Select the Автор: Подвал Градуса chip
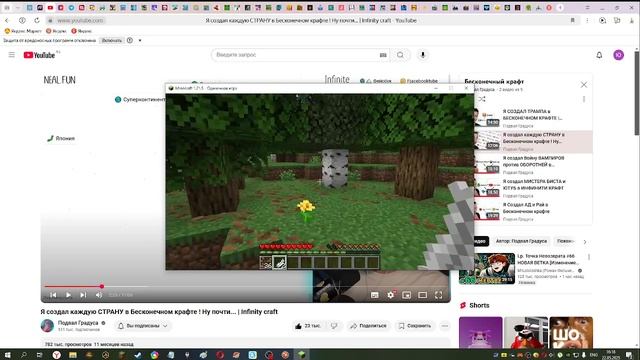This screenshot has width=640, height=360. click(521, 241)
